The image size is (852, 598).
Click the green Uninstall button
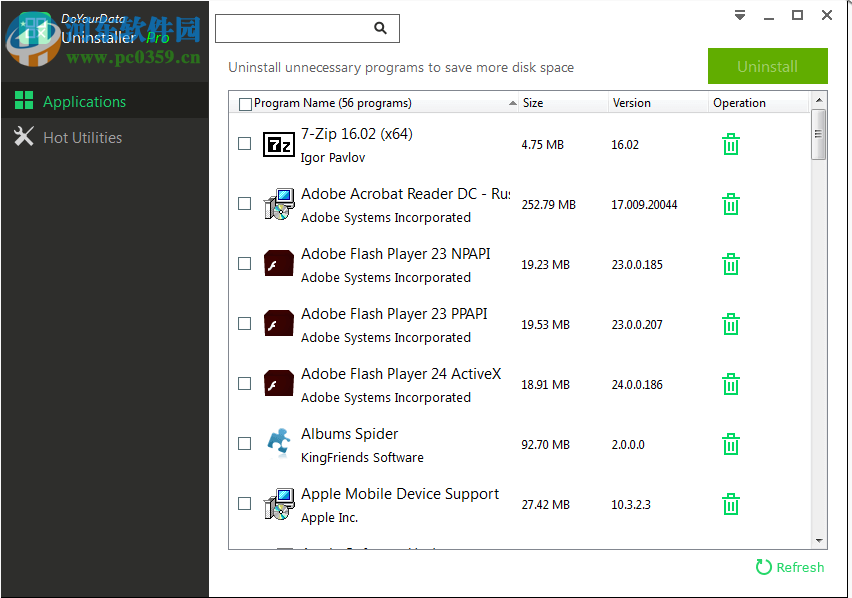click(x=767, y=66)
